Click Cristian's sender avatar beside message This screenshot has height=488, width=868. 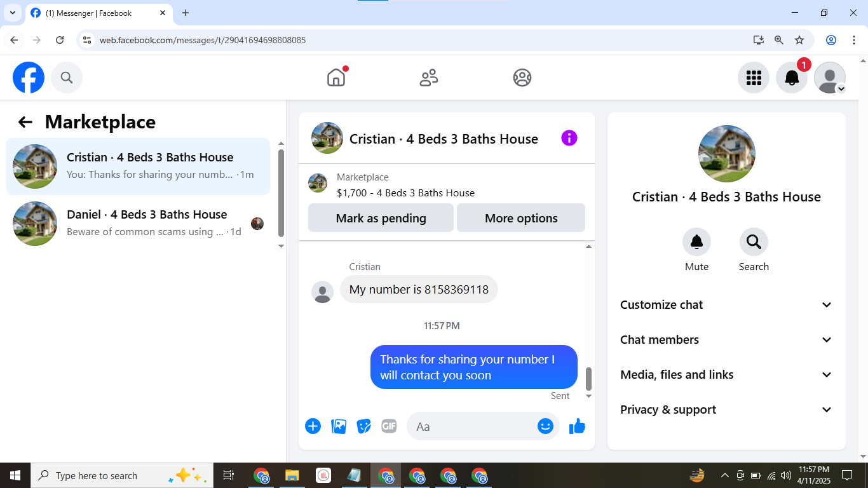pyautogui.click(x=322, y=292)
